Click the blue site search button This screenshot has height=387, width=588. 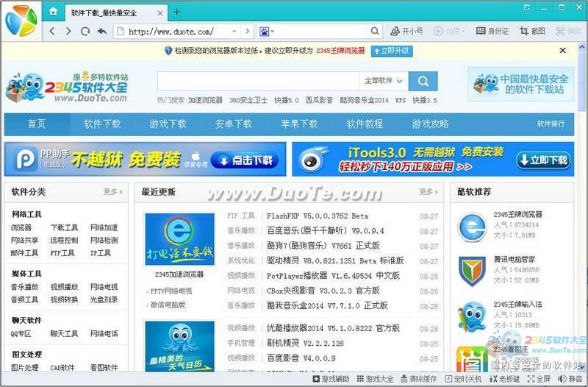point(423,81)
